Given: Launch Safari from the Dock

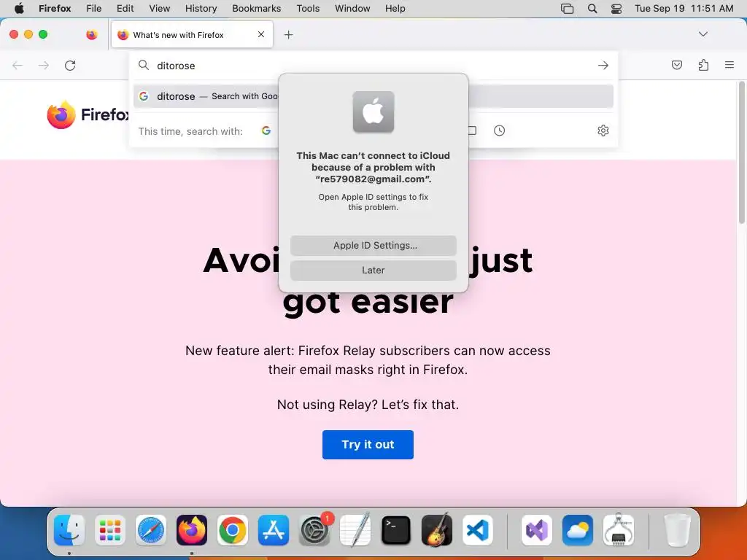Looking at the screenshot, I should (x=151, y=530).
